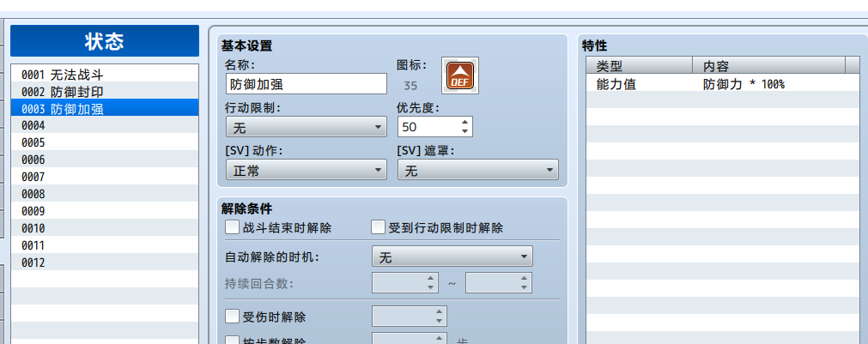Open the DEF state icon picker

click(460, 75)
